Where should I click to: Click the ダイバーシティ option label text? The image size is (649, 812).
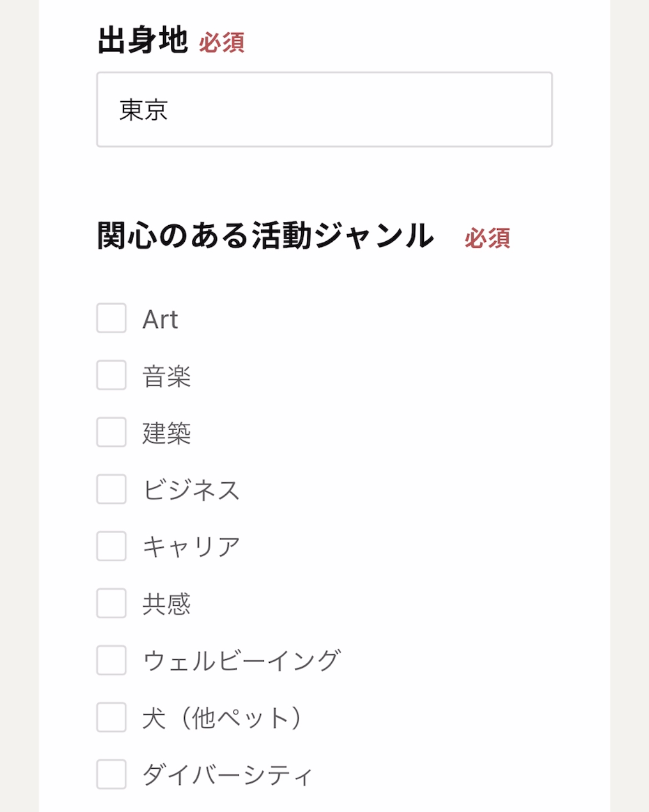pos(227,775)
